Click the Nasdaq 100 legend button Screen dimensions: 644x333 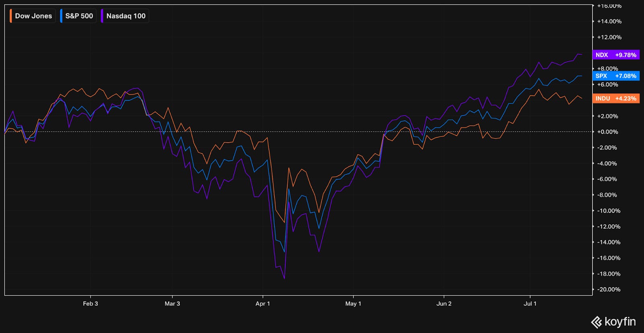125,16
